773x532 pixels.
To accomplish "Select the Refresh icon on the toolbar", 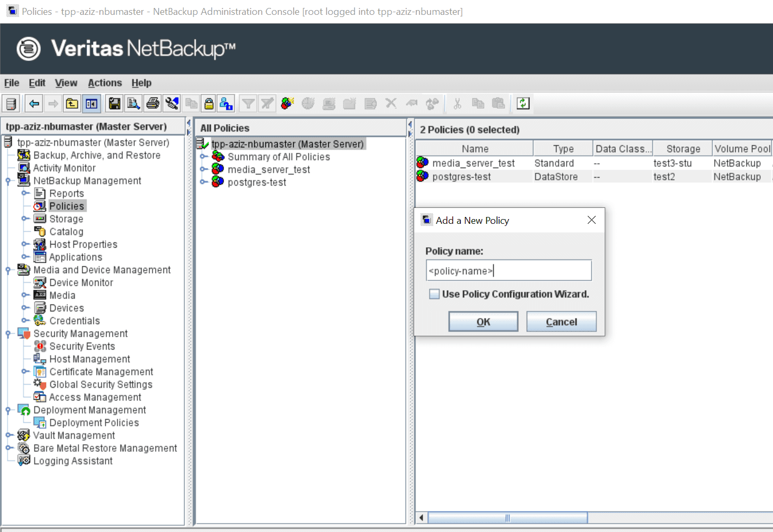I will [x=522, y=103].
